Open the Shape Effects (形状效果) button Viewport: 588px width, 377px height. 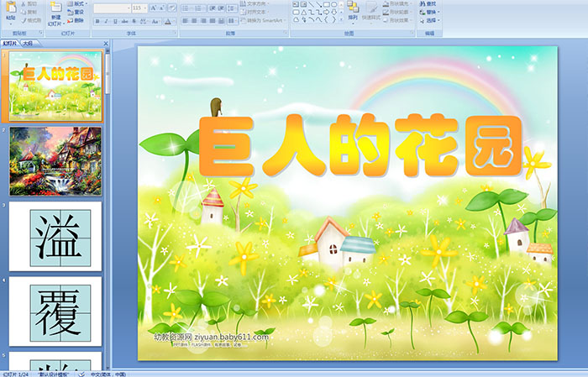click(x=397, y=20)
